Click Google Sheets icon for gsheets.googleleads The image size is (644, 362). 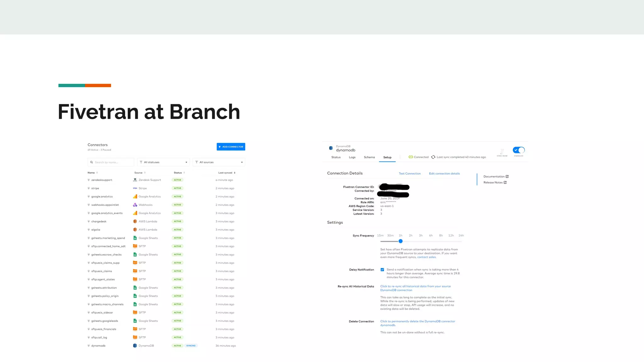point(135,321)
